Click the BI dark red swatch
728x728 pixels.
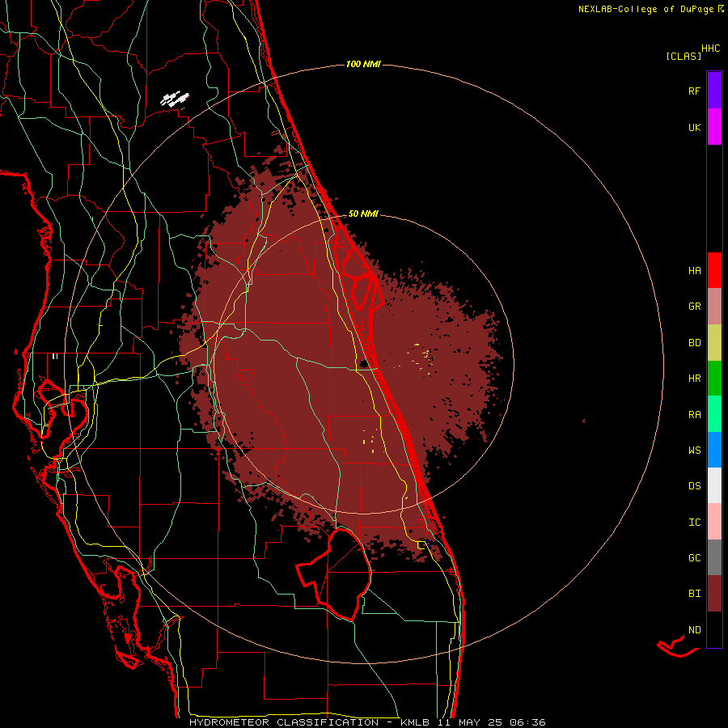coord(714,594)
